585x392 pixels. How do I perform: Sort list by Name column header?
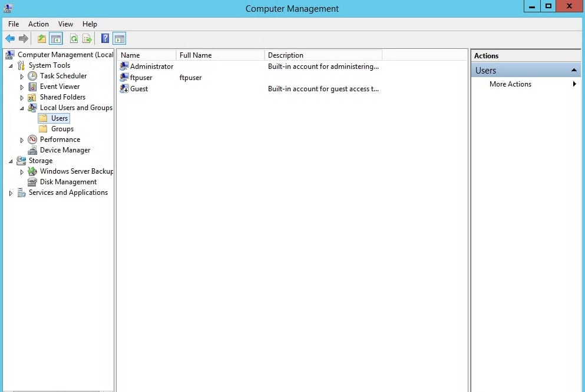[x=147, y=55]
